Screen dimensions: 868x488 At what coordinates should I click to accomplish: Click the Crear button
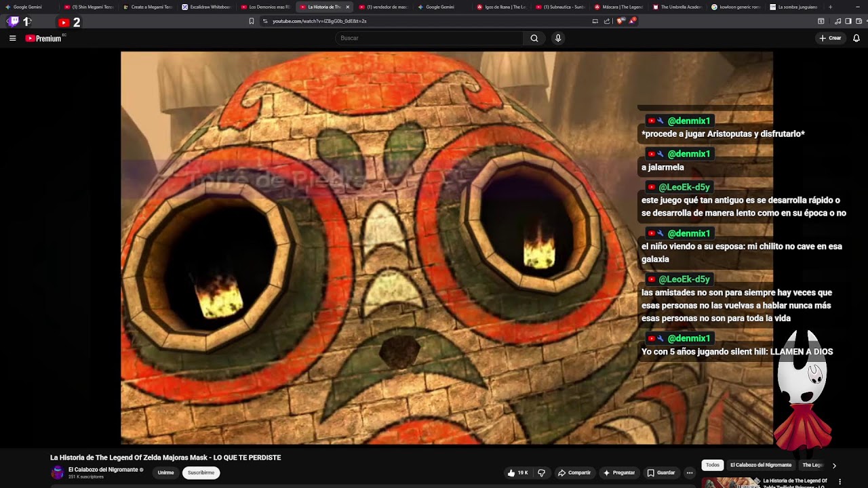[830, 38]
